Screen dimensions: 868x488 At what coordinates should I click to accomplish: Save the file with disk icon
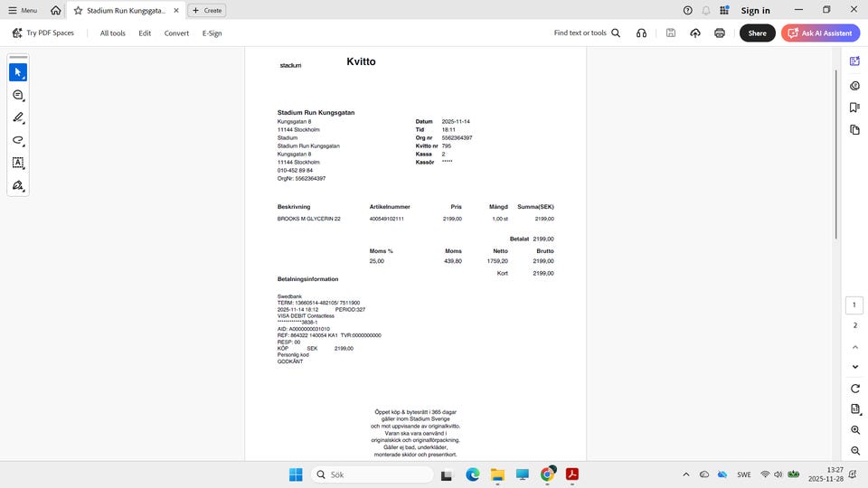tap(670, 33)
